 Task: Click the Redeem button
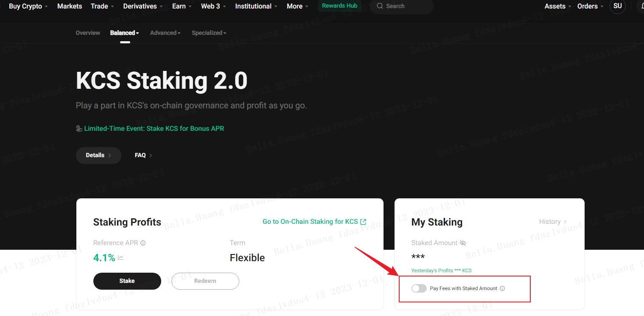point(205,281)
